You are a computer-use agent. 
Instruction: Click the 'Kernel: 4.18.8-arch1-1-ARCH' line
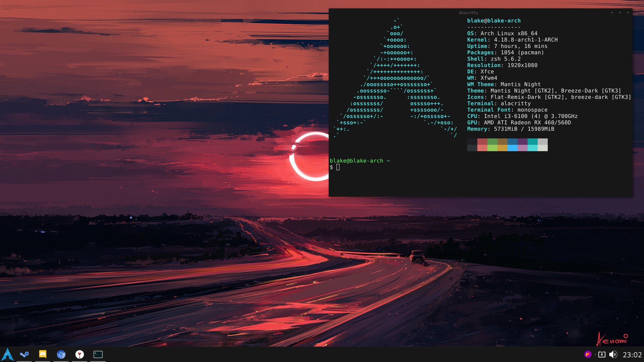[513, 40]
